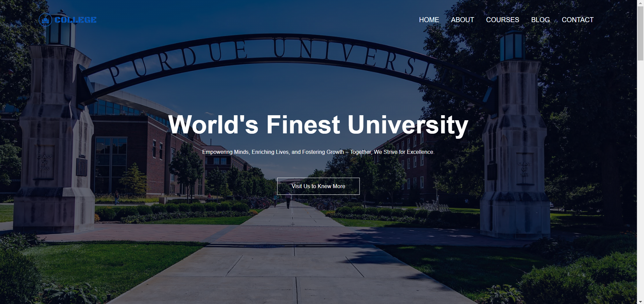The width and height of the screenshot is (644, 304).
Task: Open the ABOUT page from navigation
Action: (462, 20)
